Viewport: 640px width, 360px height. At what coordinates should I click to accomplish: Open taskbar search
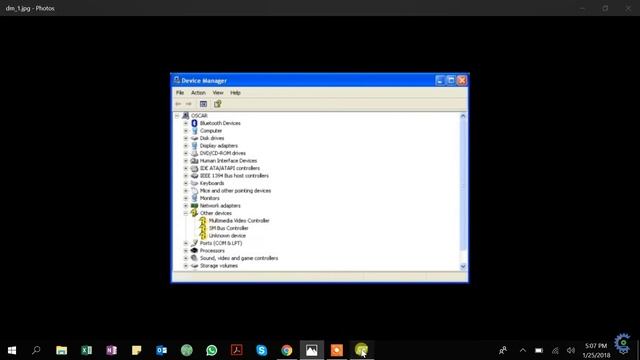coord(36,350)
